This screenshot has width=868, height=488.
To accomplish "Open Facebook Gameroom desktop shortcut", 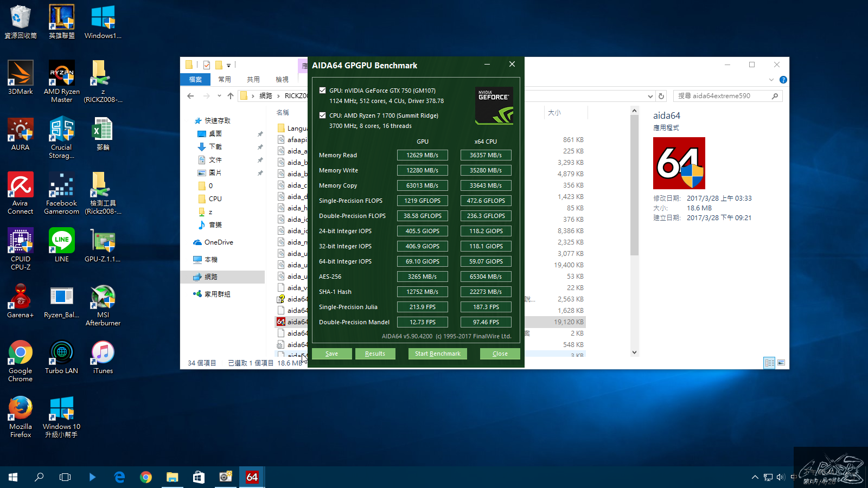I will [62, 194].
